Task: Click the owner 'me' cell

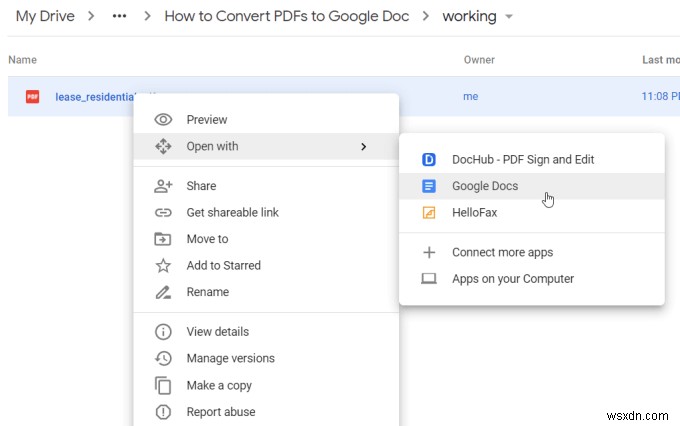Action: 471,96
